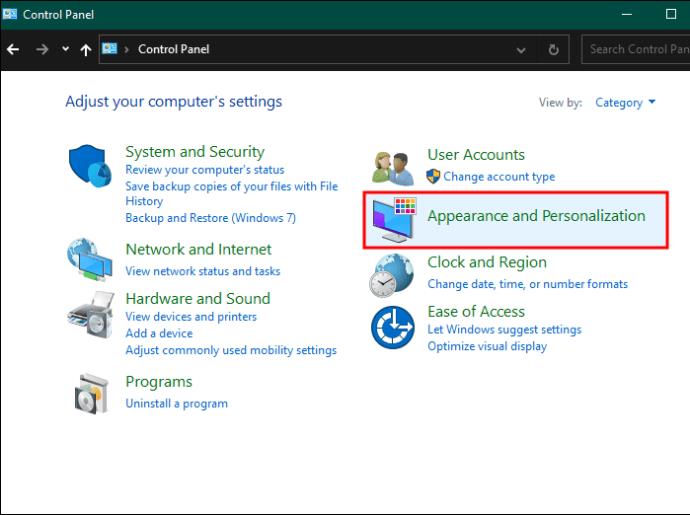Open Save backup copies with File History

click(231, 194)
